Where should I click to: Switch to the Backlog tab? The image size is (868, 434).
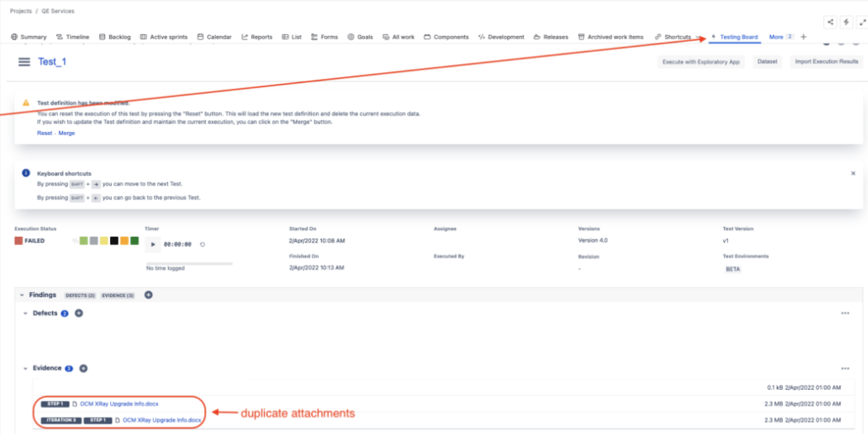(x=115, y=37)
